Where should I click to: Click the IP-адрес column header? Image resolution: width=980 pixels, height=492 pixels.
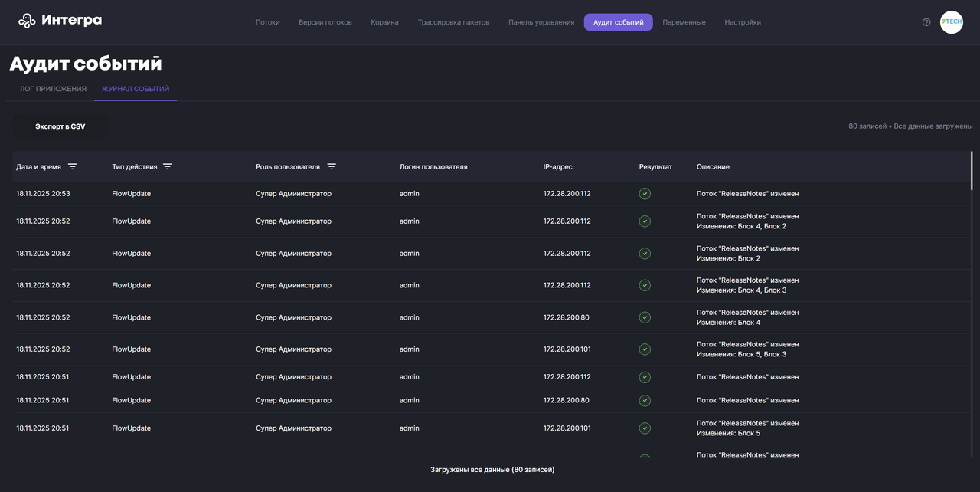tap(558, 167)
